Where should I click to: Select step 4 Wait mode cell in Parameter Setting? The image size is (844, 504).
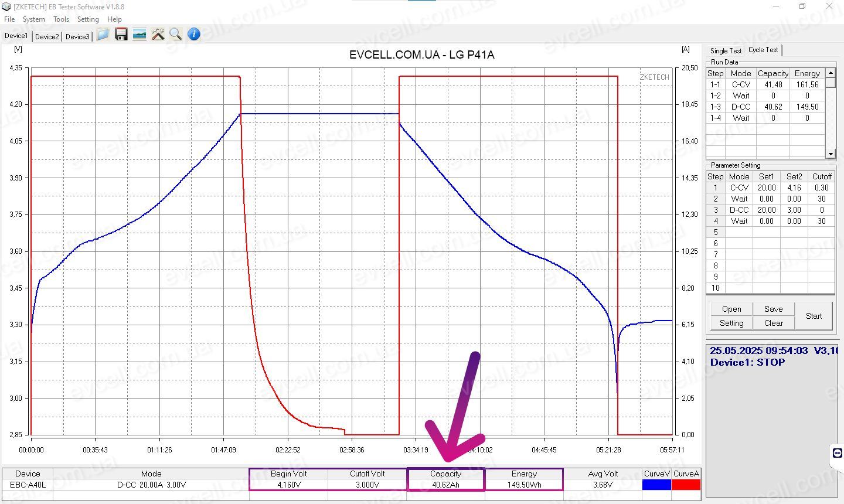click(x=739, y=221)
